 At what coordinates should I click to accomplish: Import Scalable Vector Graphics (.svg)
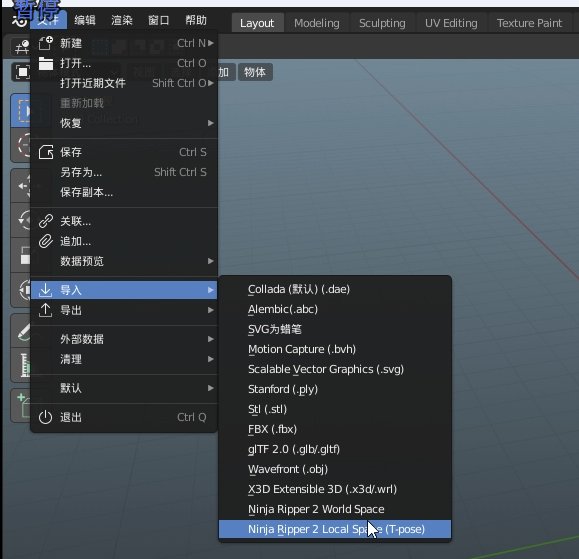coord(335,369)
